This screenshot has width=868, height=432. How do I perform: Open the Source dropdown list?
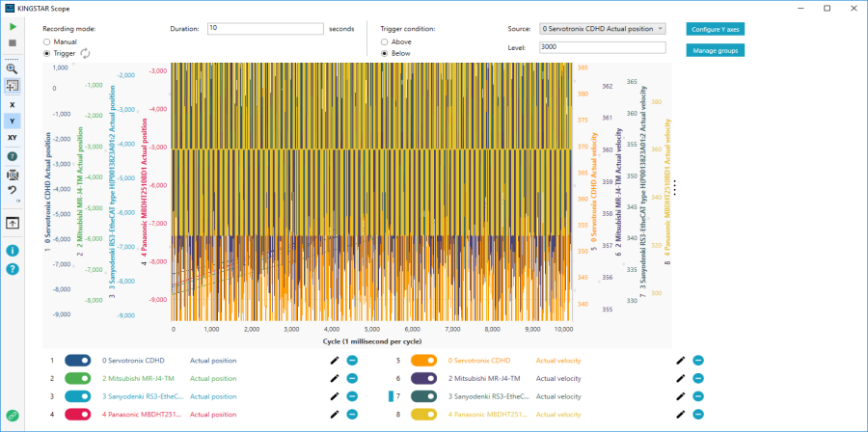click(602, 29)
